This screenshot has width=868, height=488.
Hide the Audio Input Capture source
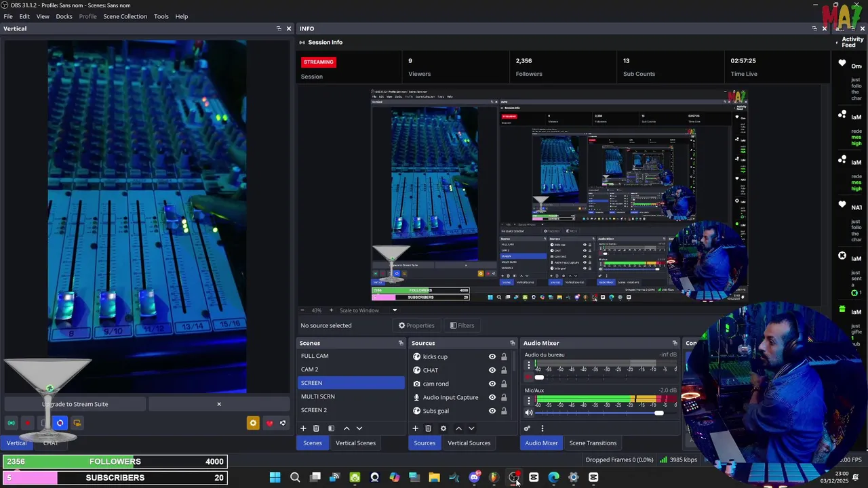coord(492,397)
